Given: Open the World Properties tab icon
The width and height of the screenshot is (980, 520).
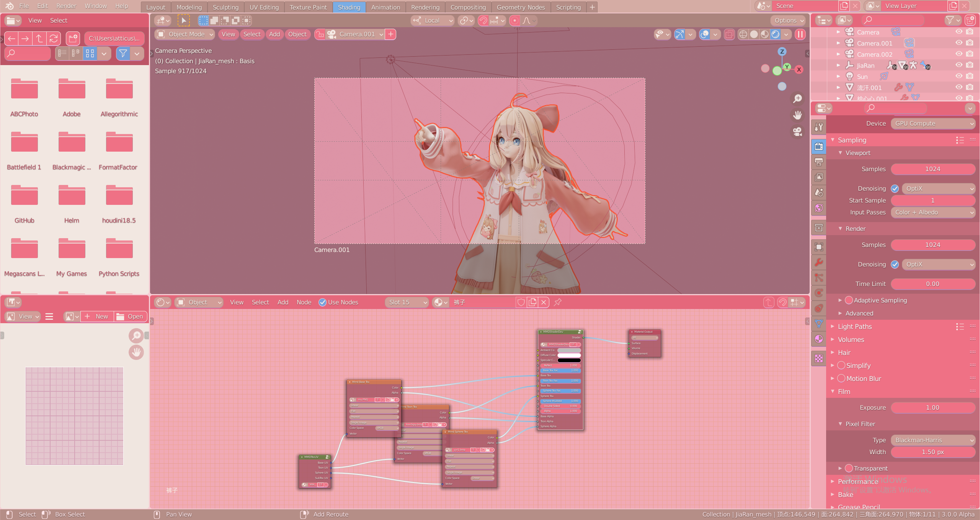Looking at the screenshot, I should 819,208.
